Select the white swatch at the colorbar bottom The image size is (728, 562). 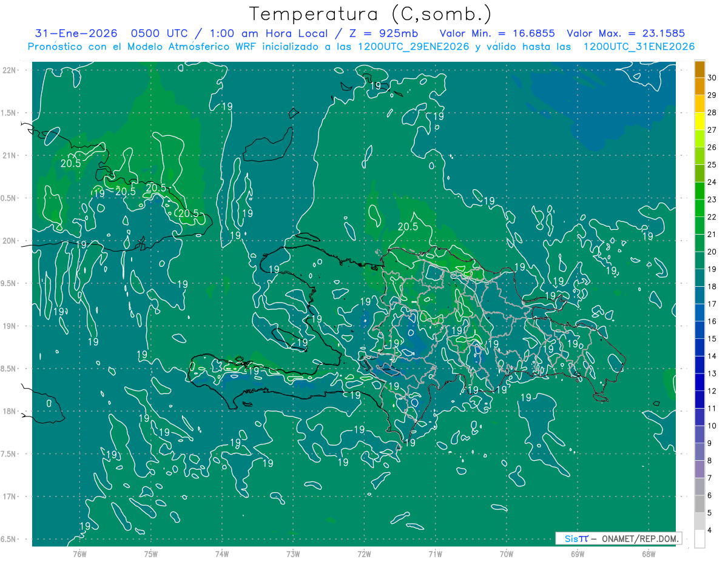(699, 539)
